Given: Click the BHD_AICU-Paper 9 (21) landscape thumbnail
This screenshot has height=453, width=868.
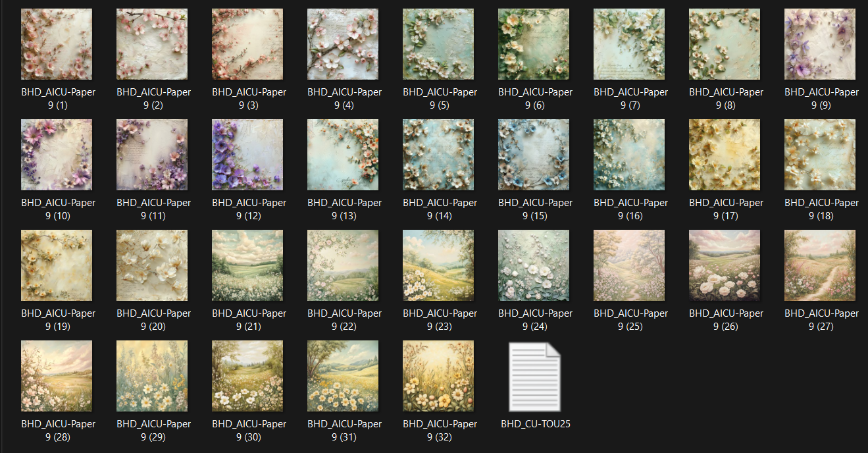Looking at the screenshot, I should tap(247, 265).
